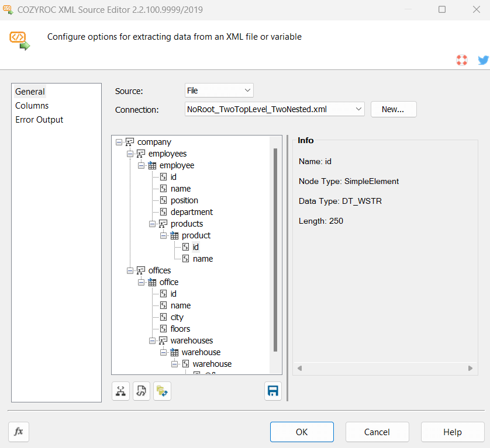Click the tree structure toolbar icon
Viewport: 490px width, 448px height.
[120, 391]
